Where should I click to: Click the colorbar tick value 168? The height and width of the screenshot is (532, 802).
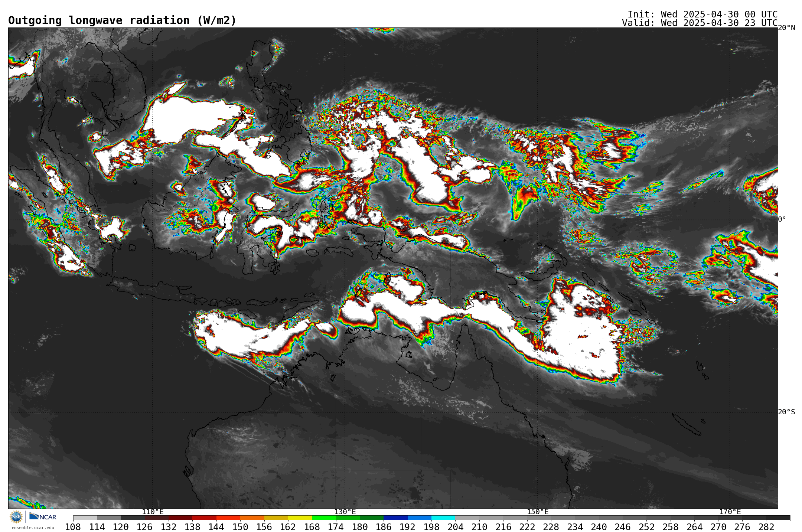pyautogui.click(x=312, y=527)
